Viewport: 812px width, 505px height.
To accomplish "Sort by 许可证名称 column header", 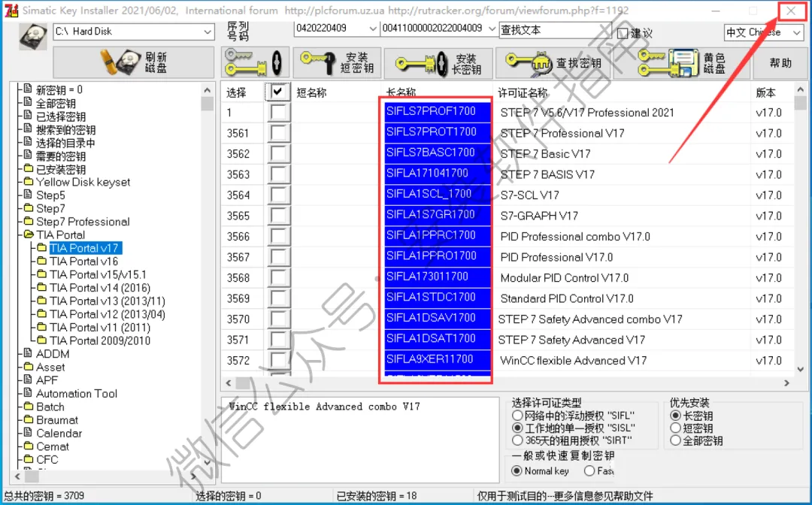I will [x=523, y=92].
